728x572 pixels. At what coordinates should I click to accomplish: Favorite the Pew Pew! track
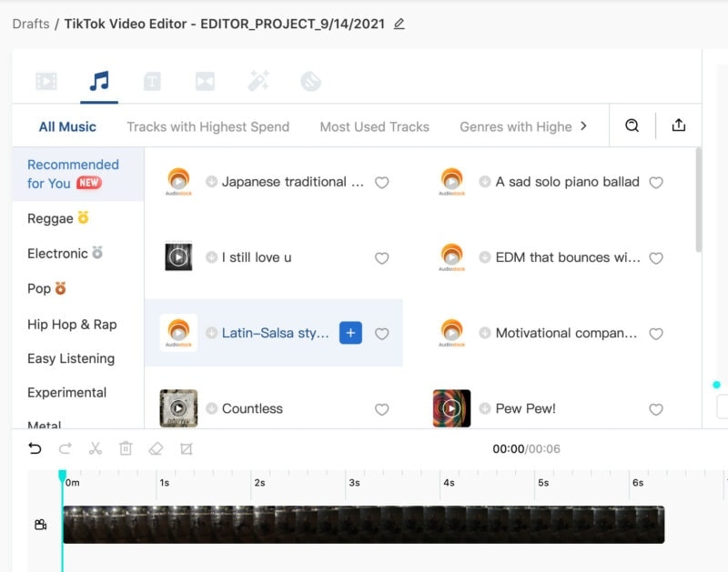coord(655,409)
